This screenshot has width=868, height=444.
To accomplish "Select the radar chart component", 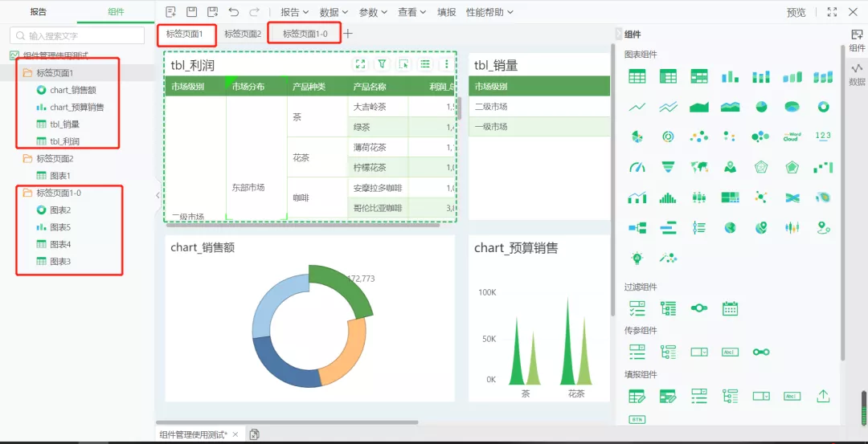I will (x=761, y=166).
